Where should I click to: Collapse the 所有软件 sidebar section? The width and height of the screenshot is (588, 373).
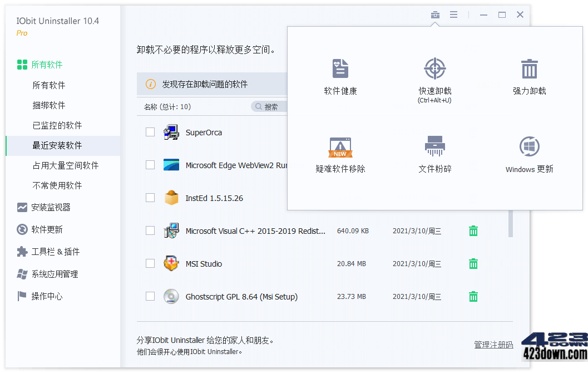pyautogui.click(x=47, y=65)
